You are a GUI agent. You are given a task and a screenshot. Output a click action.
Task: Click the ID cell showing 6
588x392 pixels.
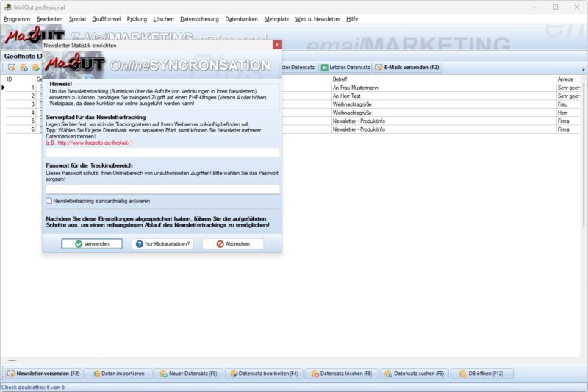tap(21, 129)
